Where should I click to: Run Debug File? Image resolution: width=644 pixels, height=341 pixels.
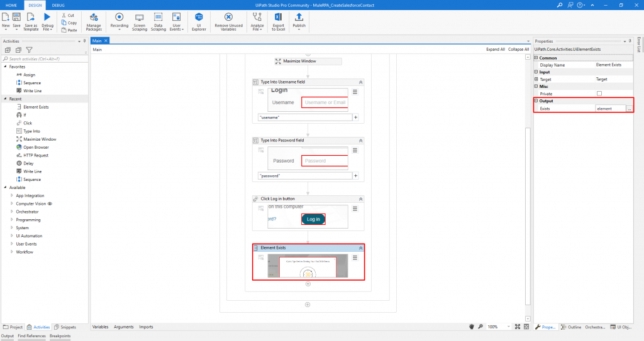47,21
